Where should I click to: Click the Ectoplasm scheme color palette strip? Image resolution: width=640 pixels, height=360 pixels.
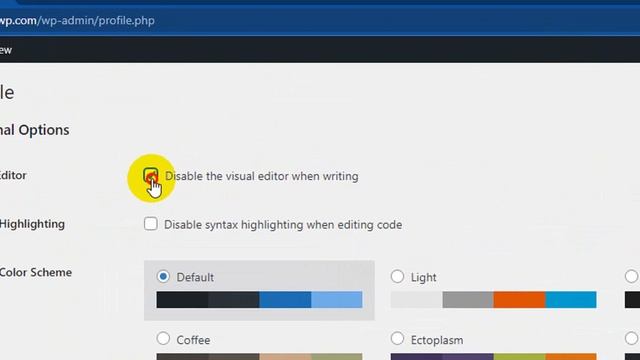[x=493, y=357]
